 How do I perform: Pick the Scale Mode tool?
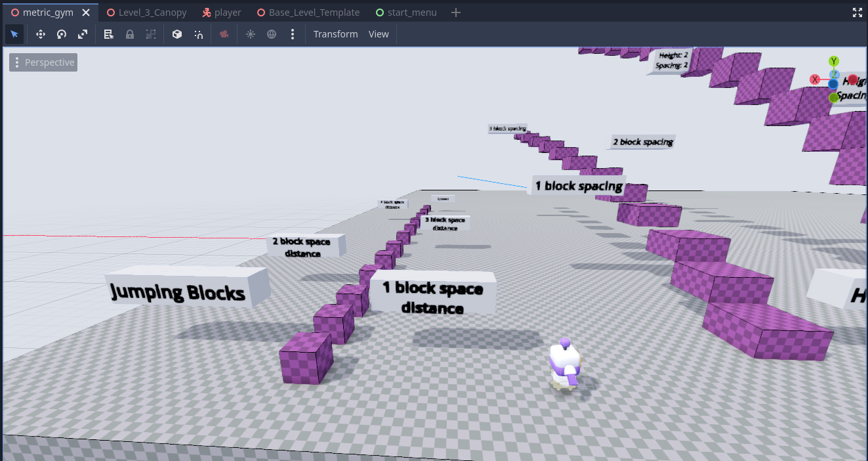83,34
